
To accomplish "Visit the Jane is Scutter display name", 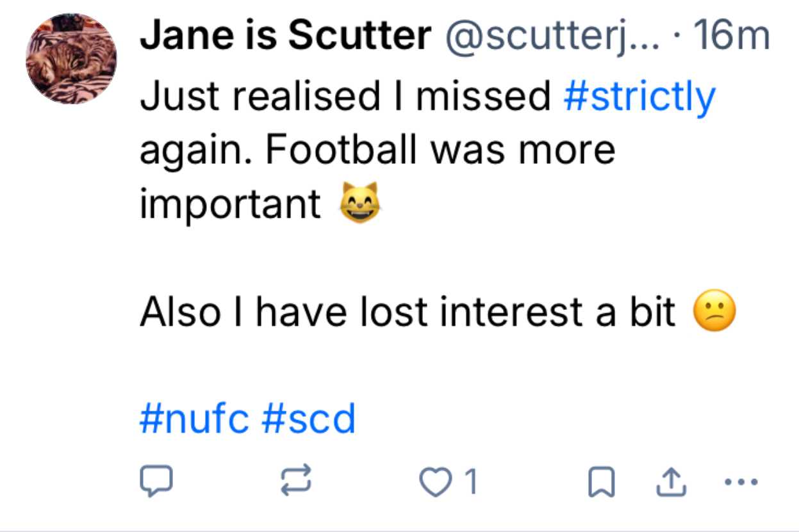I will 285,36.
